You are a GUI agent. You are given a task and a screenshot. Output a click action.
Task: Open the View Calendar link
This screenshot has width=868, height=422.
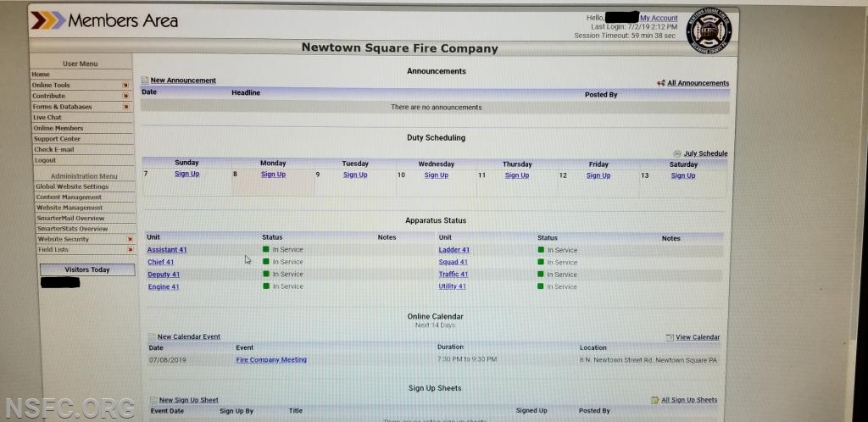[698, 337]
